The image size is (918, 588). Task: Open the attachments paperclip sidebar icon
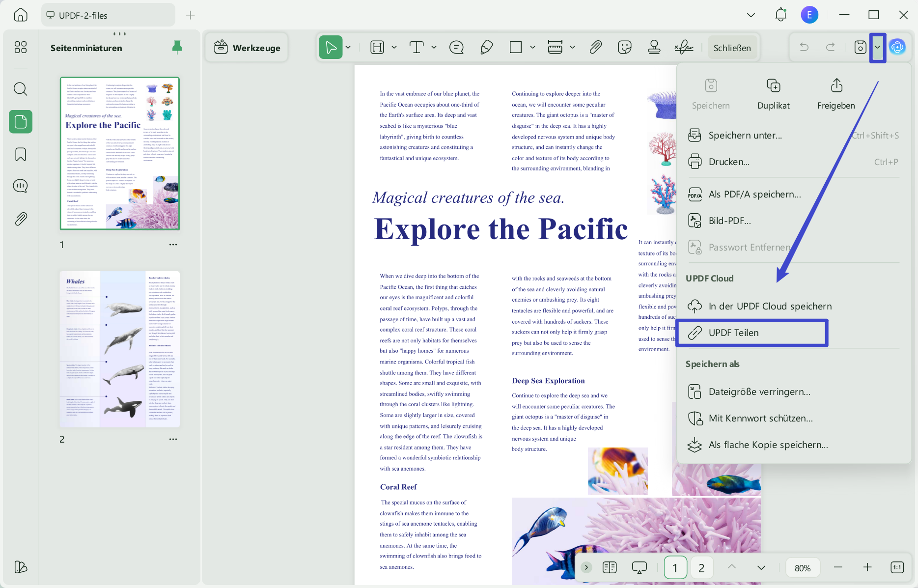[x=21, y=219]
